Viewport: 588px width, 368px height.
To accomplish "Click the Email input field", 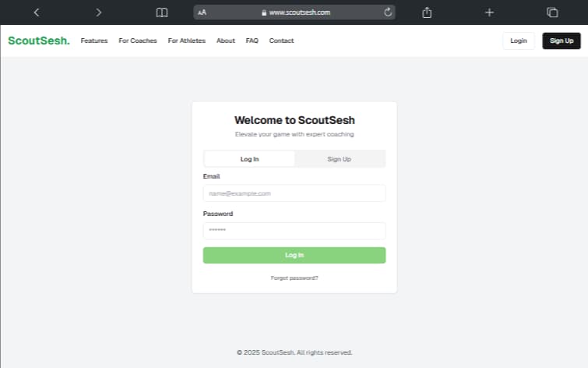I will 294,193.
